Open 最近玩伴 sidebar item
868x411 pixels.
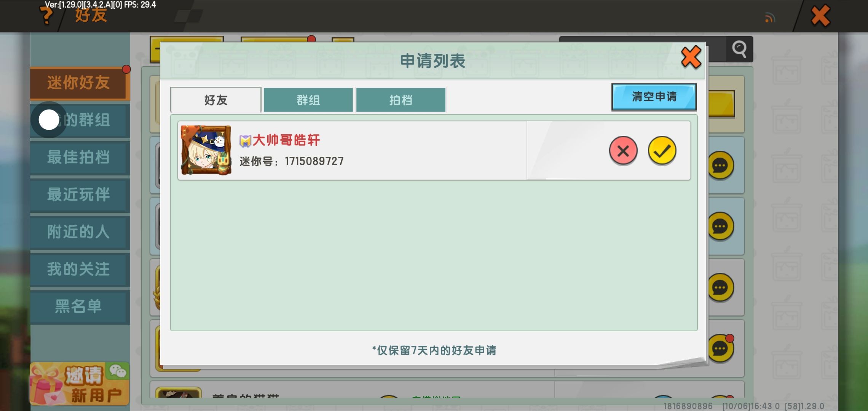point(79,194)
